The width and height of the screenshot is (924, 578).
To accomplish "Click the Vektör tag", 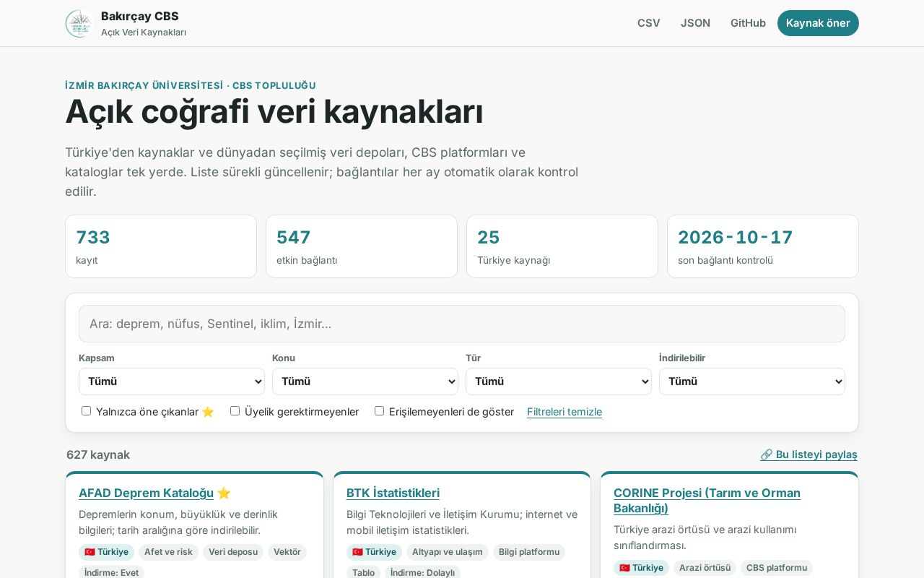I will click(x=287, y=552).
